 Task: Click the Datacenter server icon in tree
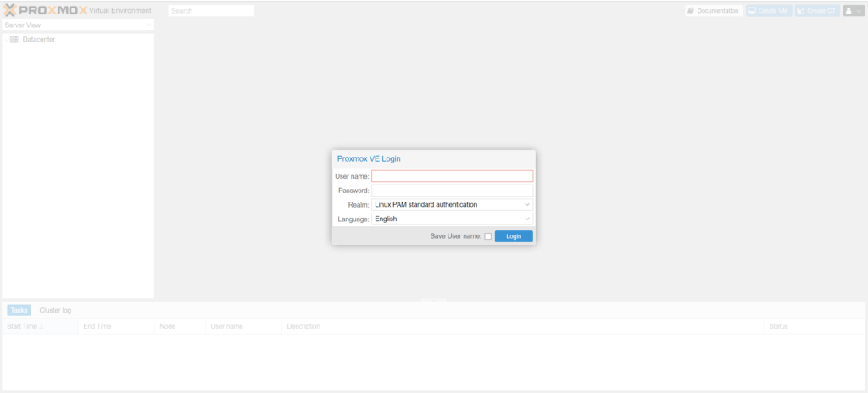[x=14, y=39]
